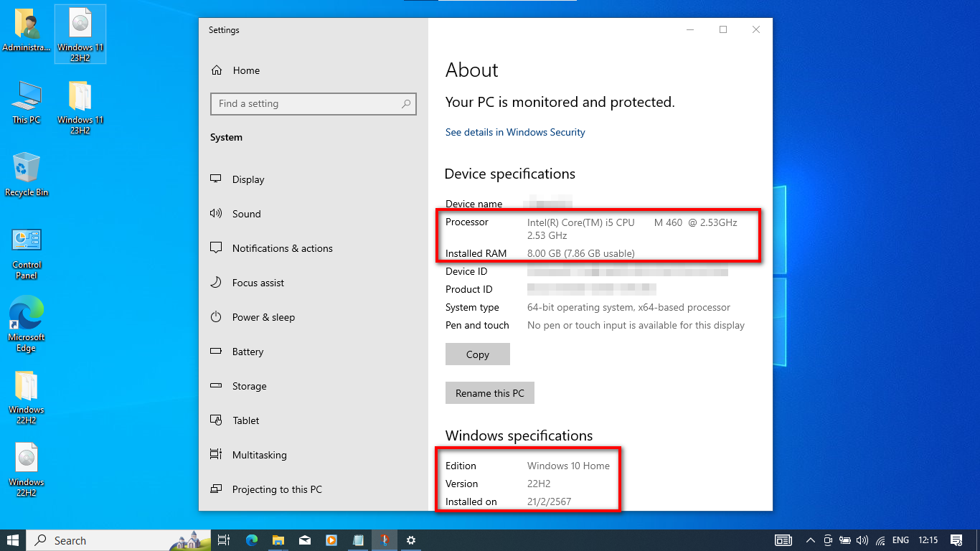980x551 pixels.
Task: Select Microsoft Edge desktop shortcut
Action: coord(27,324)
